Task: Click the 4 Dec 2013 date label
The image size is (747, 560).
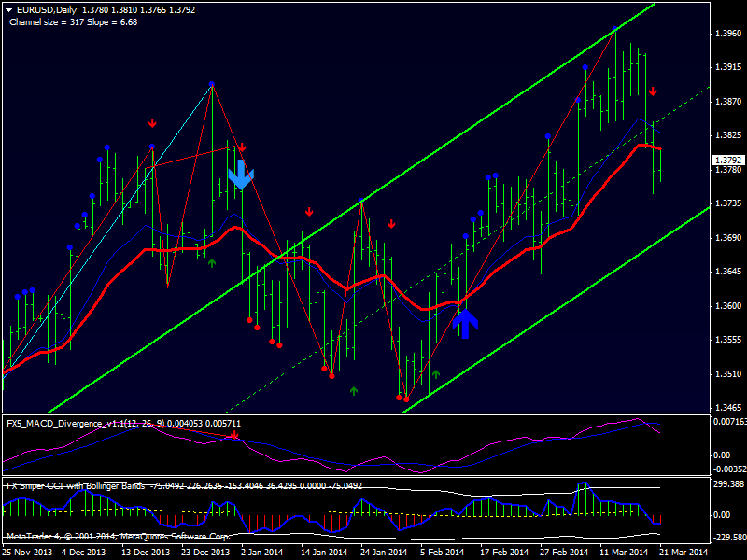Action: pos(84,553)
